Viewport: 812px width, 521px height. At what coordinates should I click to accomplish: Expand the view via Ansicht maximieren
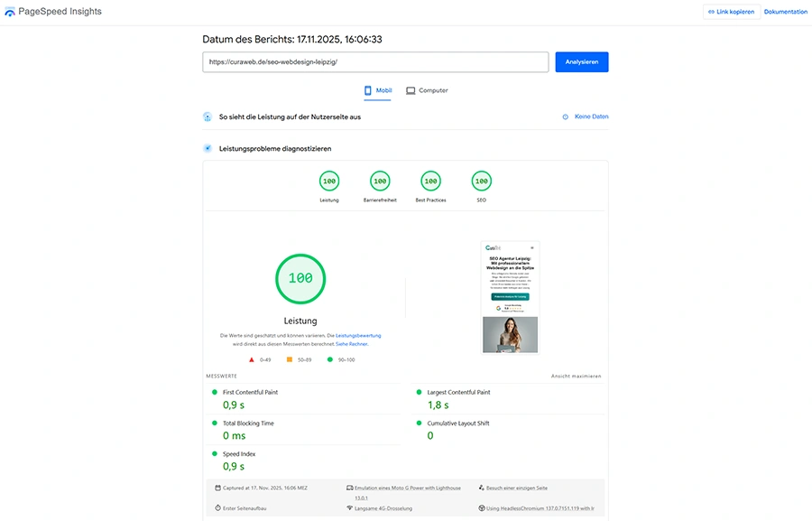pyautogui.click(x=577, y=375)
